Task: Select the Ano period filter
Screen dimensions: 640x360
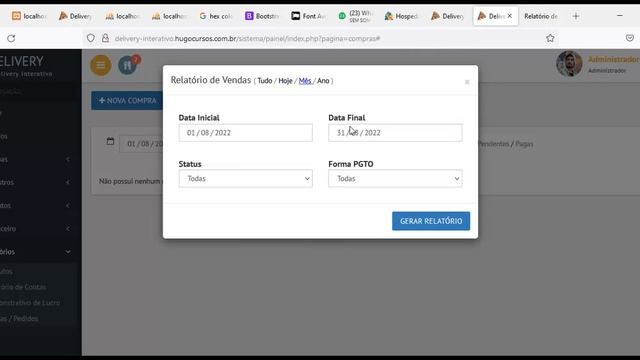Action: pyautogui.click(x=323, y=81)
